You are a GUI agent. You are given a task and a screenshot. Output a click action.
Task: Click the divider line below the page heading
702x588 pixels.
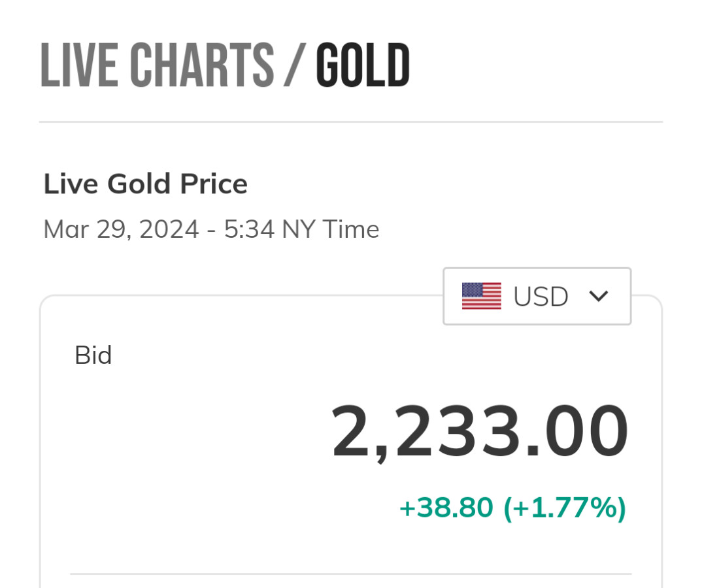point(350,122)
